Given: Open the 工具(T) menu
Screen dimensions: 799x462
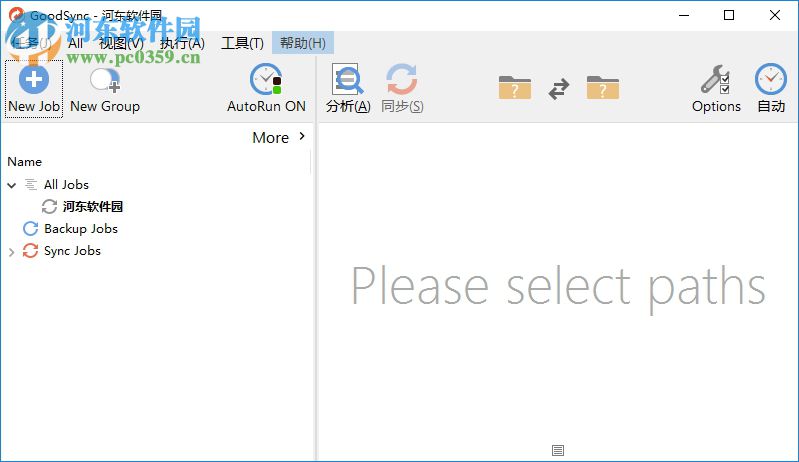Looking at the screenshot, I should pos(243,43).
